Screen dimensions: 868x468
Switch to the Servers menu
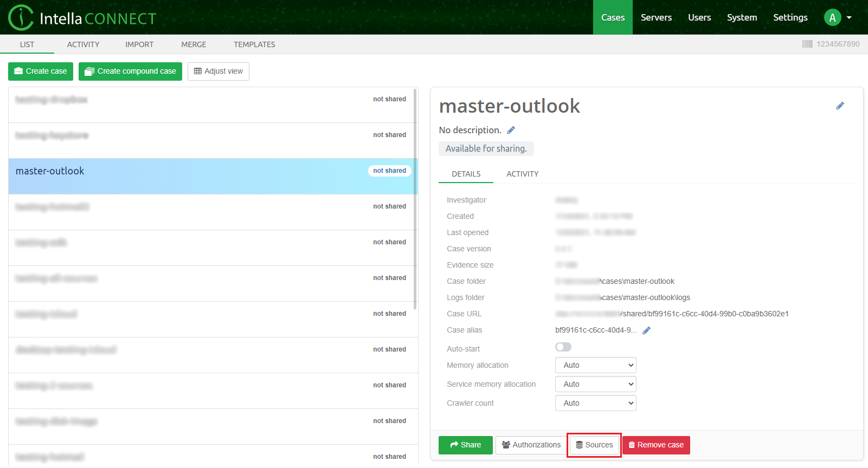tap(656, 17)
